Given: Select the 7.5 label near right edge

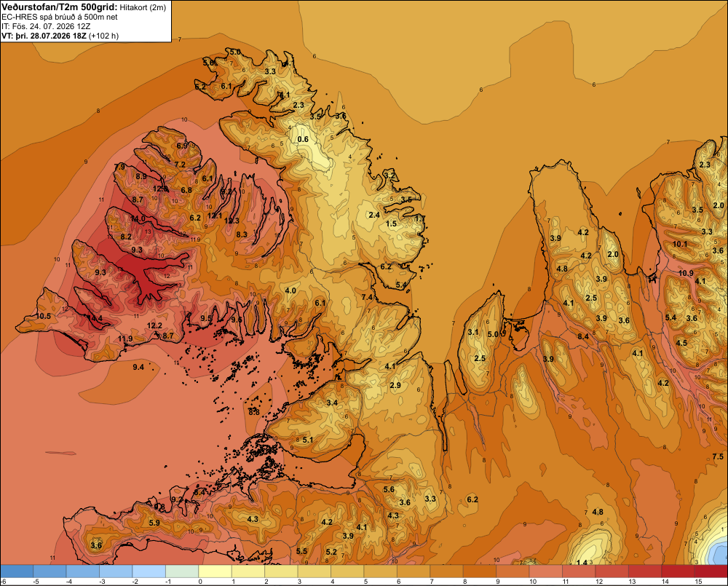Looking at the screenshot, I should [x=718, y=457].
